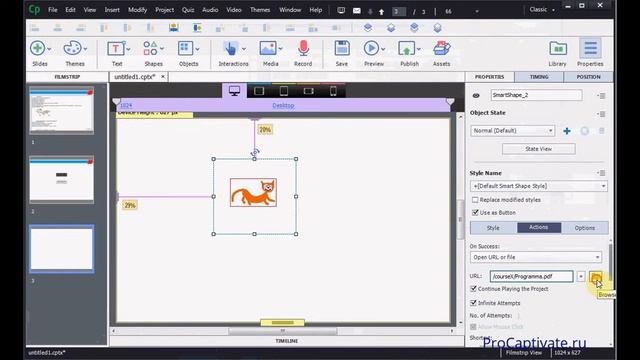Open the Media tool
640x360 pixels.
click(268, 49)
